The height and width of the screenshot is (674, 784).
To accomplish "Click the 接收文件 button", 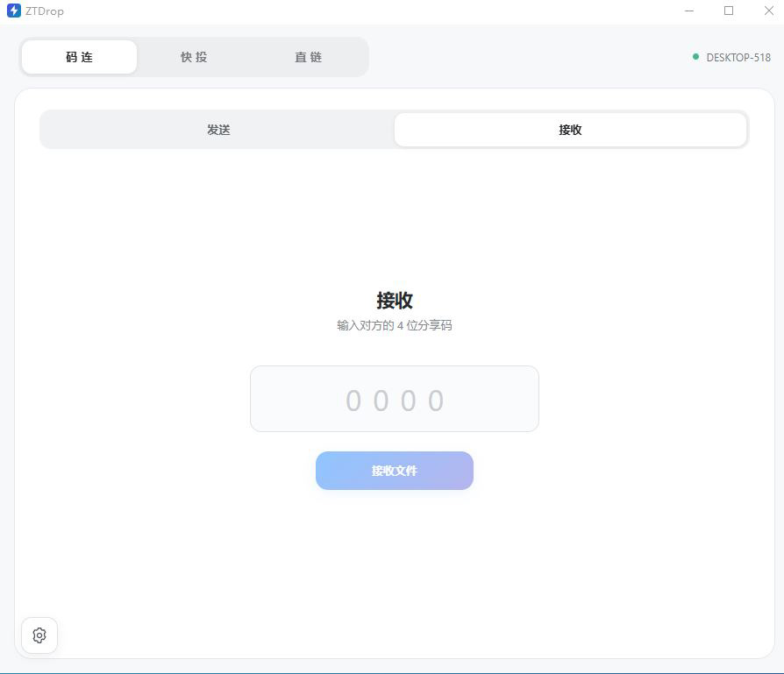I will [x=395, y=471].
